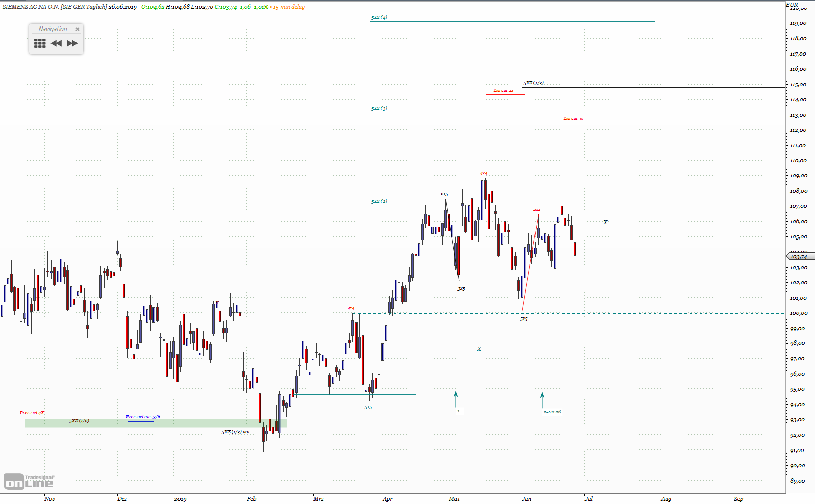
Task: Open the grid overview icon in Navigation
Action: [40, 43]
